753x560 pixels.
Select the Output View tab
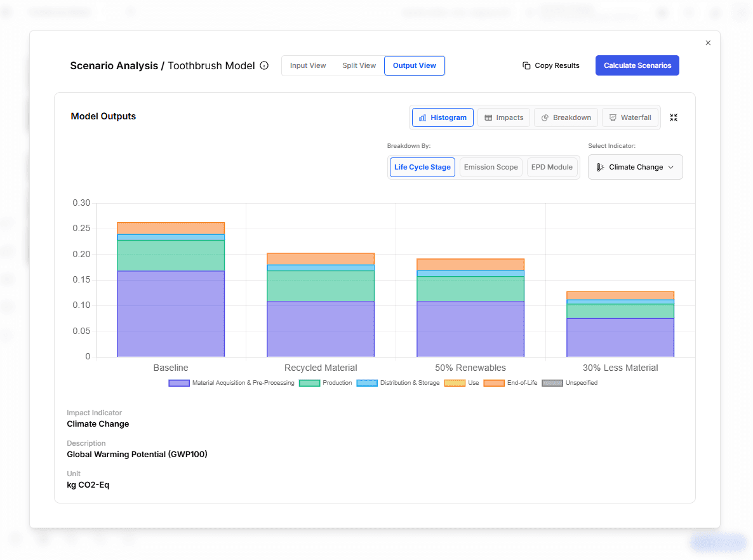[415, 65]
